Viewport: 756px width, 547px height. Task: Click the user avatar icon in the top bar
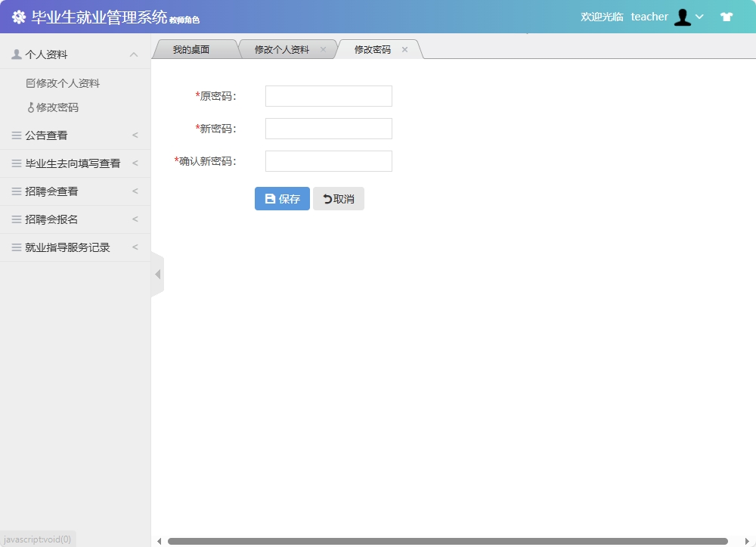(x=683, y=17)
